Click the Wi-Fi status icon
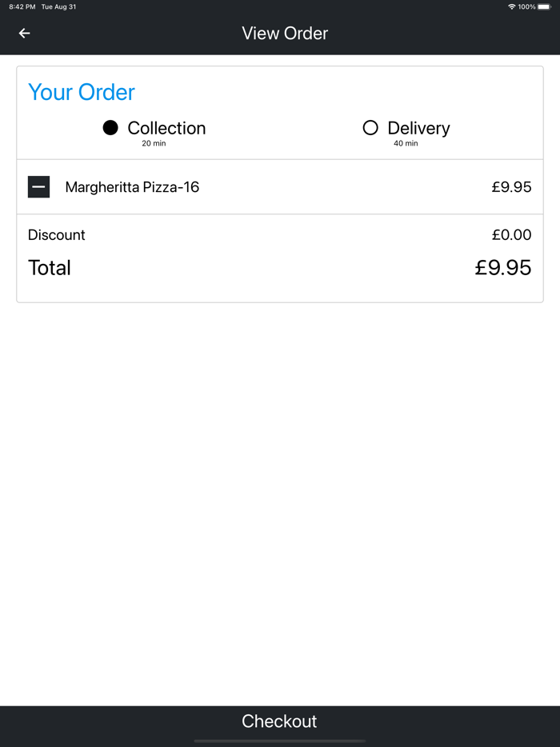 point(511,6)
